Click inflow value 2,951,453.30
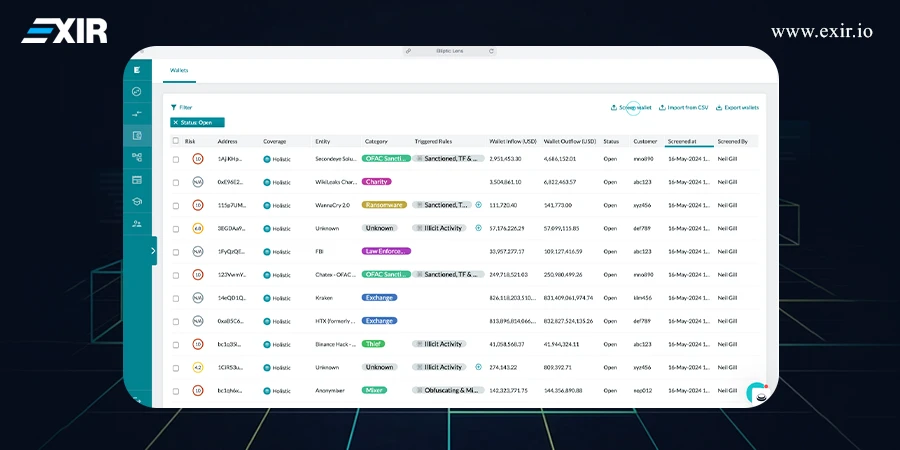This screenshot has width=900, height=450. click(x=505, y=159)
